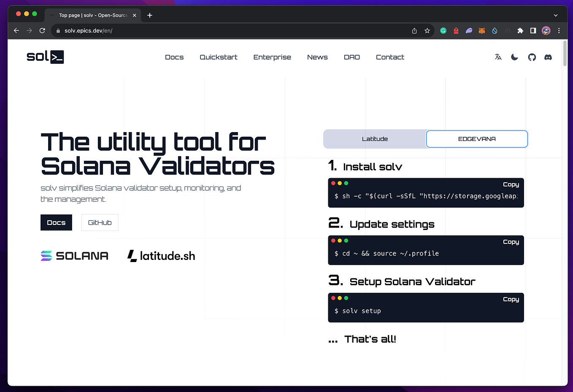Image resolution: width=573 pixels, height=392 pixels.
Task: Select the EDGEVANA provider option
Action: (476, 139)
